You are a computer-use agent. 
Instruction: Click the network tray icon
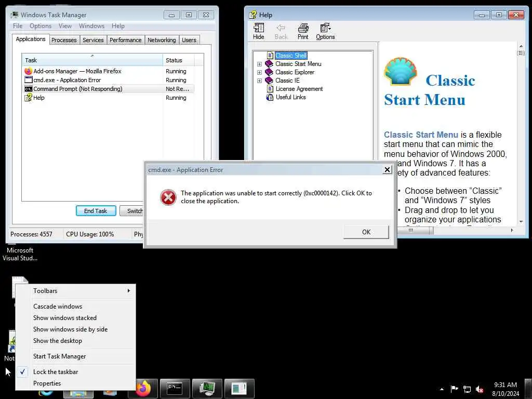pyautogui.click(x=467, y=389)
